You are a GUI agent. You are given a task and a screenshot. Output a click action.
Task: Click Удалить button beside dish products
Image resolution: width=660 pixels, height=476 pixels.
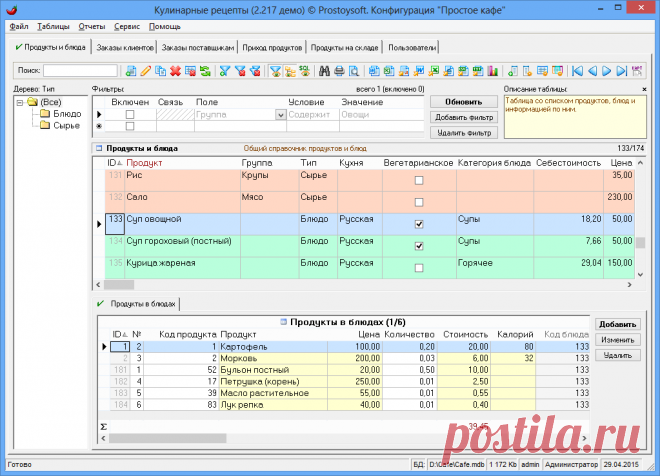[617, 356]
